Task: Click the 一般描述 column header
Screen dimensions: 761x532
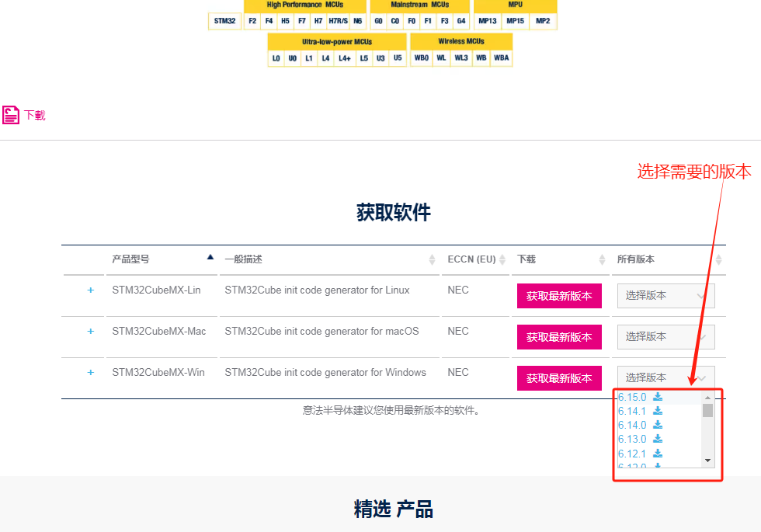Action: point(243,259)
